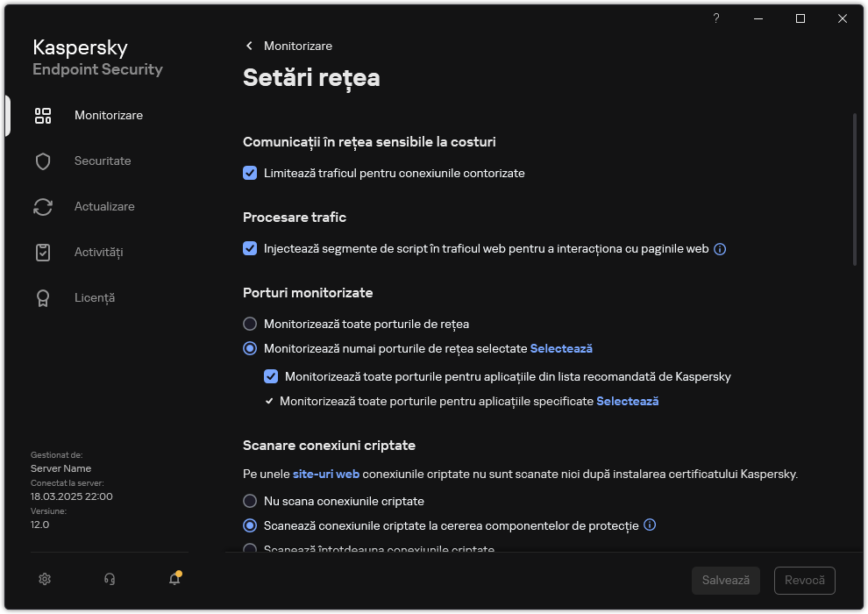The width and height of the screenshot is (868, 614).
Task: Disable limiting traffic for metered connections
Action: 250,173
